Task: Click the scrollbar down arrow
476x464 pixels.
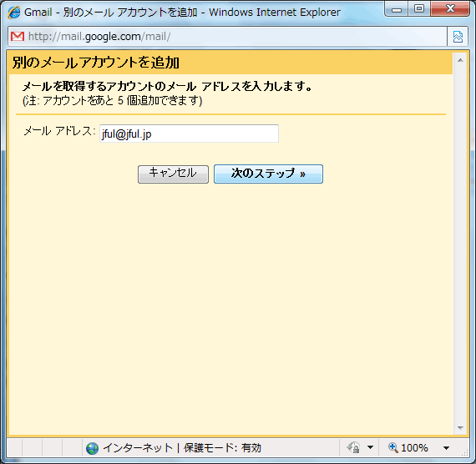Action: tap(460, 428)
